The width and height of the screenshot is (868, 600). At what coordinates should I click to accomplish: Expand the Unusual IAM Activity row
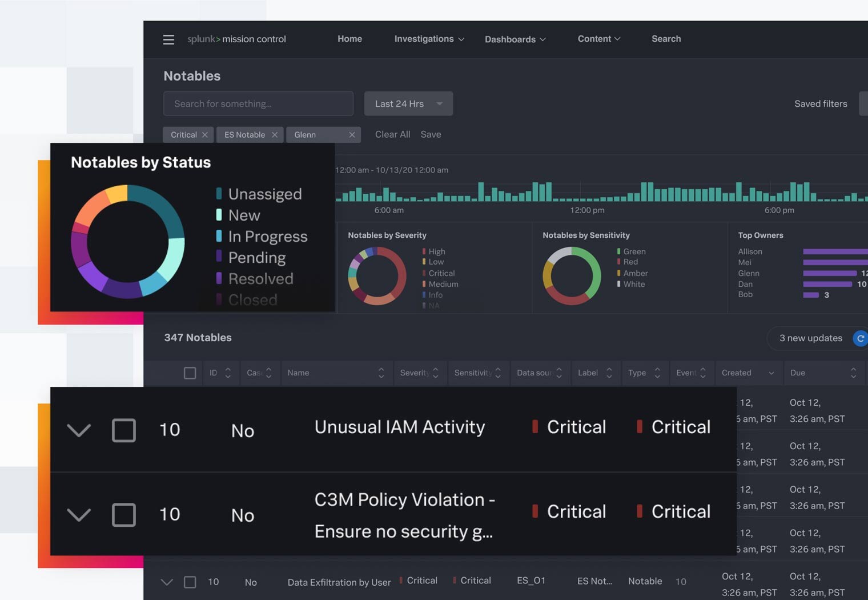[79, 430]
